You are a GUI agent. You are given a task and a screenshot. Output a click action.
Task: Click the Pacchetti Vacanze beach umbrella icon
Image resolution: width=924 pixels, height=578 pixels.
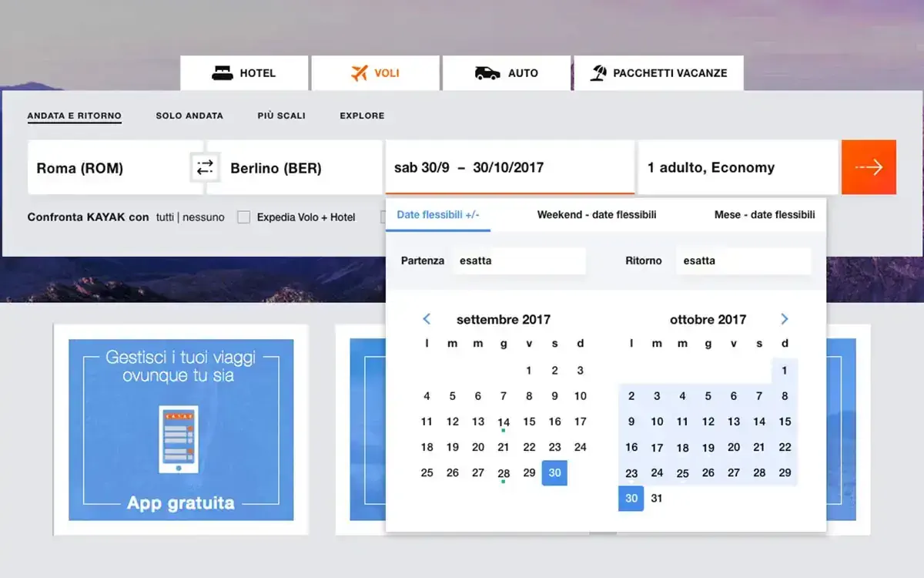[x=598, y=73]
